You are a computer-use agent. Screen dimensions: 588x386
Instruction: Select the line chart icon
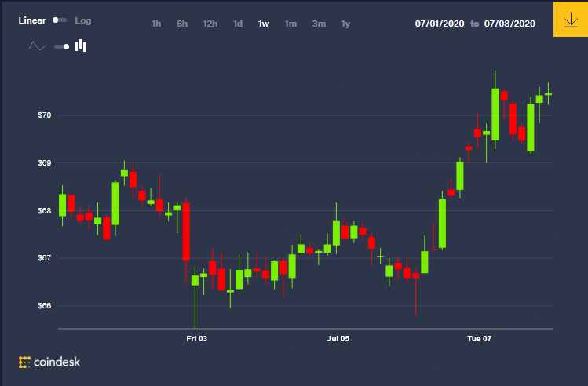37,46
